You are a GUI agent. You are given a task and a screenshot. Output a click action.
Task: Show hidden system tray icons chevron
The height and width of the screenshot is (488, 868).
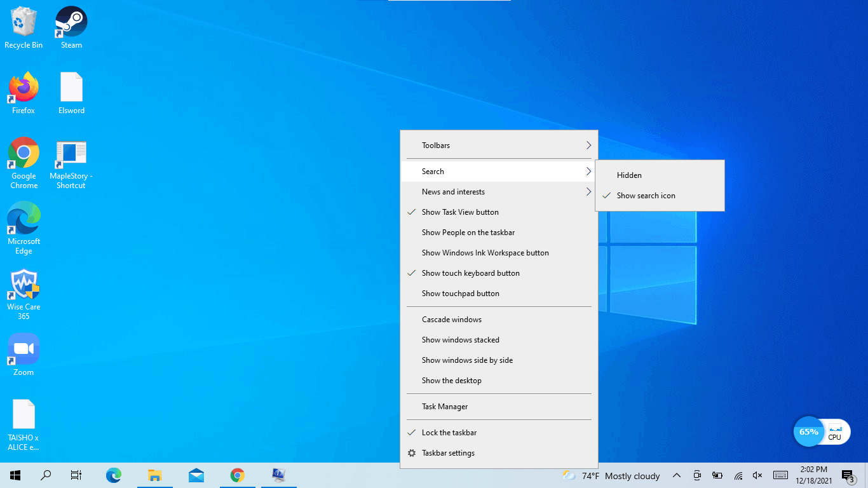(677, 475)
